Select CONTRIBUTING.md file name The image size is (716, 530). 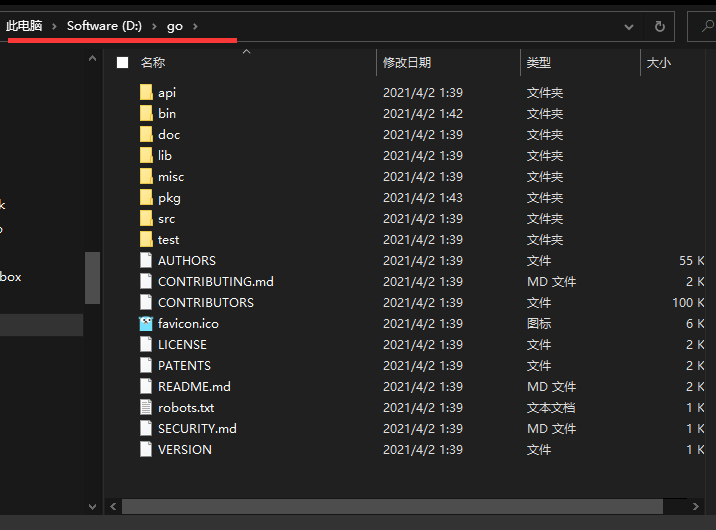216,281
